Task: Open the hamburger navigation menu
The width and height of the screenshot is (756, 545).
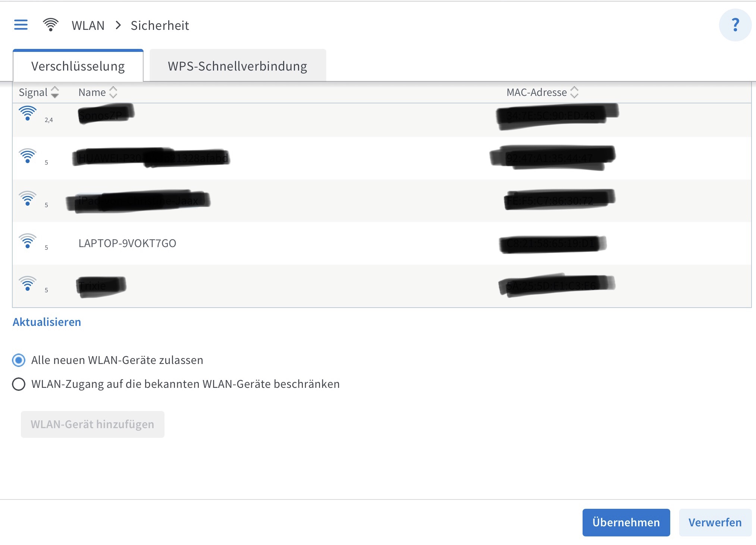Action: pos(21,25)
